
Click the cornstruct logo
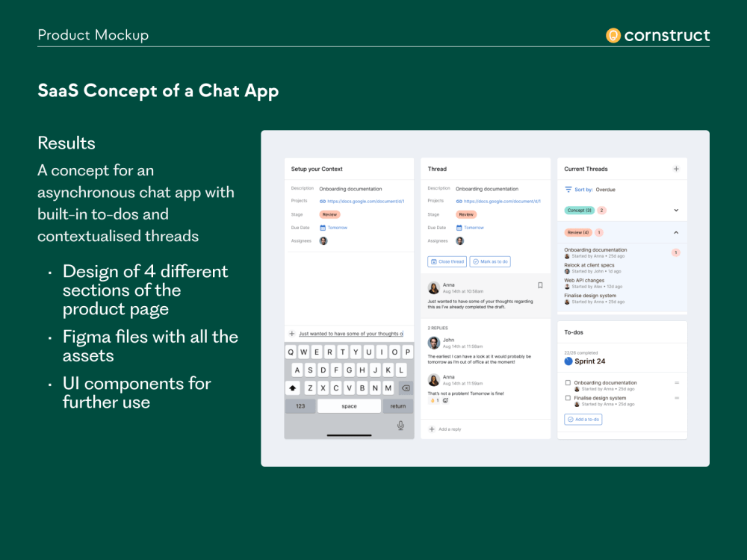tap(657, 35)
